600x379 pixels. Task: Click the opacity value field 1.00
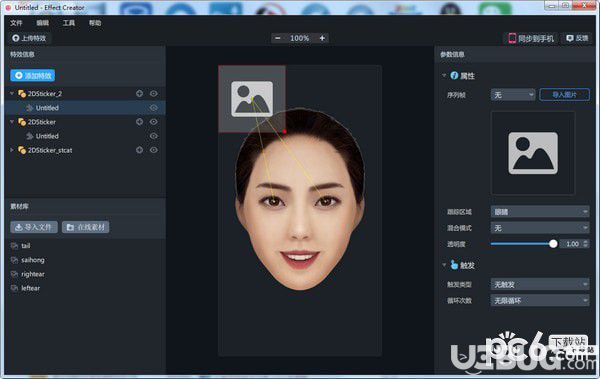click(572, 244)
